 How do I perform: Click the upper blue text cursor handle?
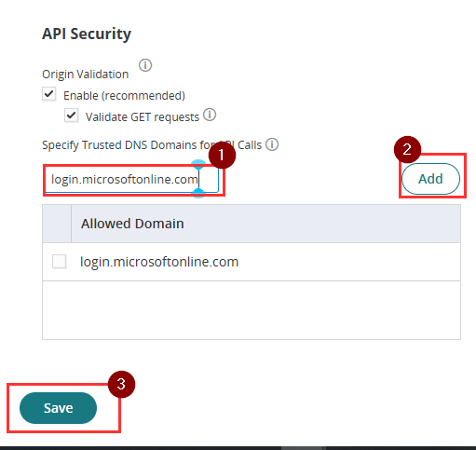click(x=198, y=165)
